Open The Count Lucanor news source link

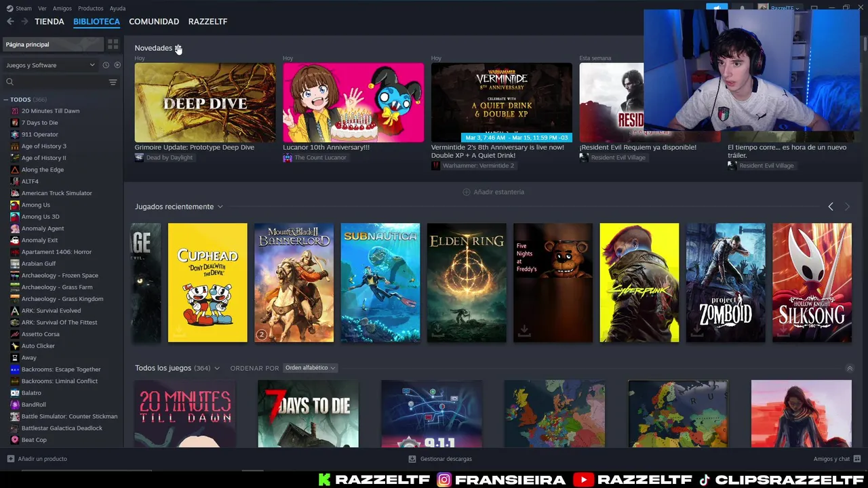(315, 157)
